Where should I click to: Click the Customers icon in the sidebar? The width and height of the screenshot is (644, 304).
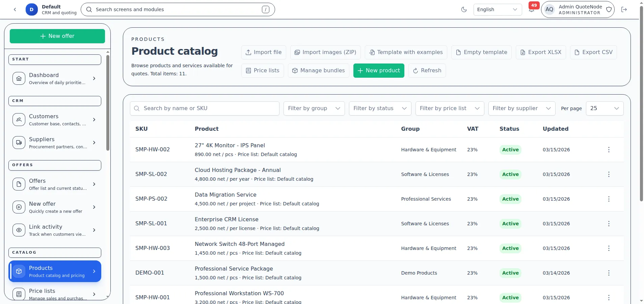tap(19, 119)
